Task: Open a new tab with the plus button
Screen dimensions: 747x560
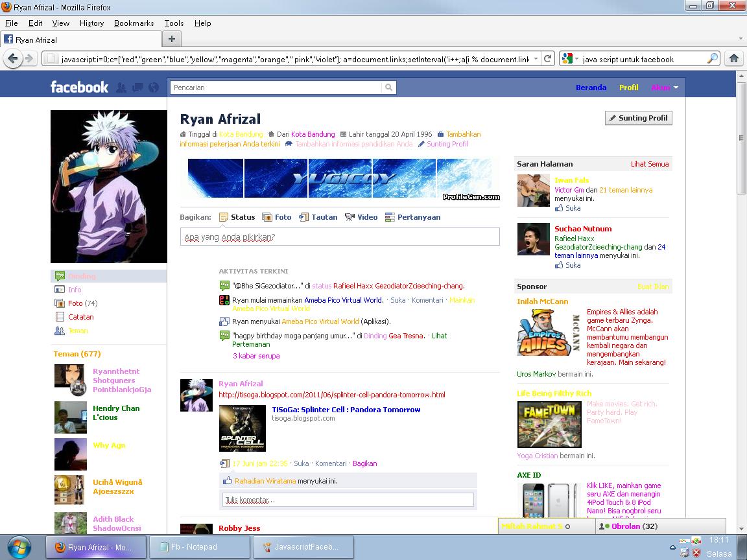Action: pos(172,39)
